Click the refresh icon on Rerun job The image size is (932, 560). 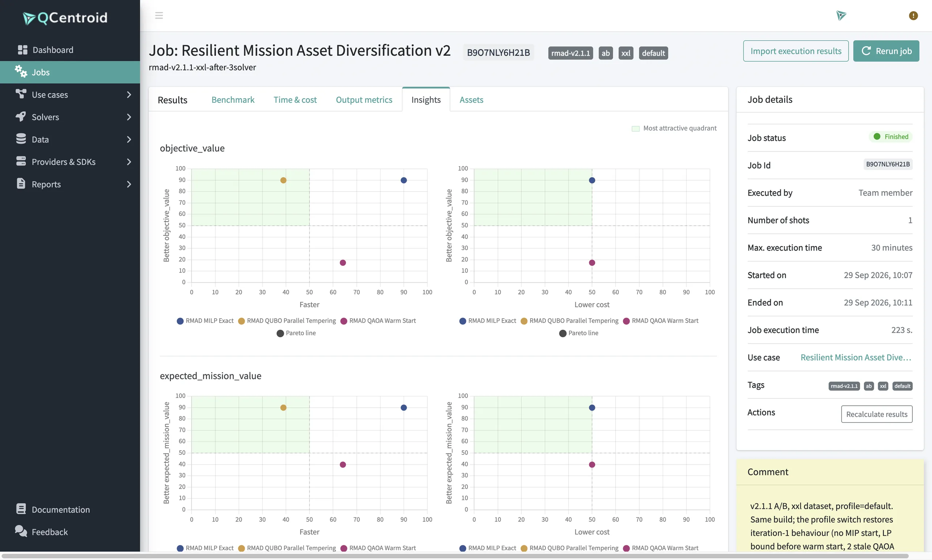point(866,51)
